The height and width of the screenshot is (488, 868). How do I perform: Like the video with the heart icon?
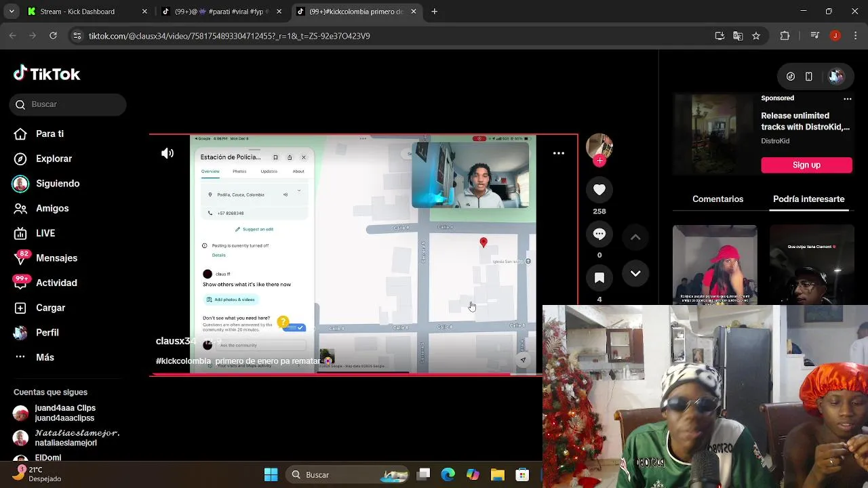pos(599,190)
